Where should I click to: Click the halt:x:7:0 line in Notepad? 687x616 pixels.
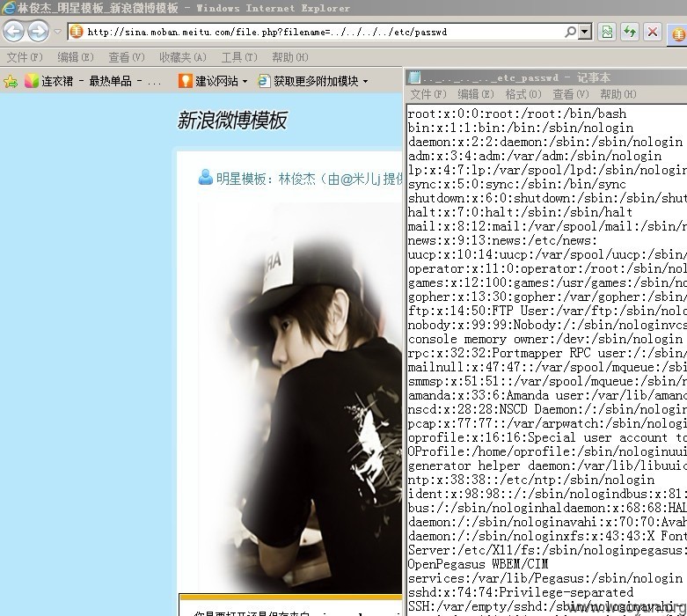(x=520, y=212)
